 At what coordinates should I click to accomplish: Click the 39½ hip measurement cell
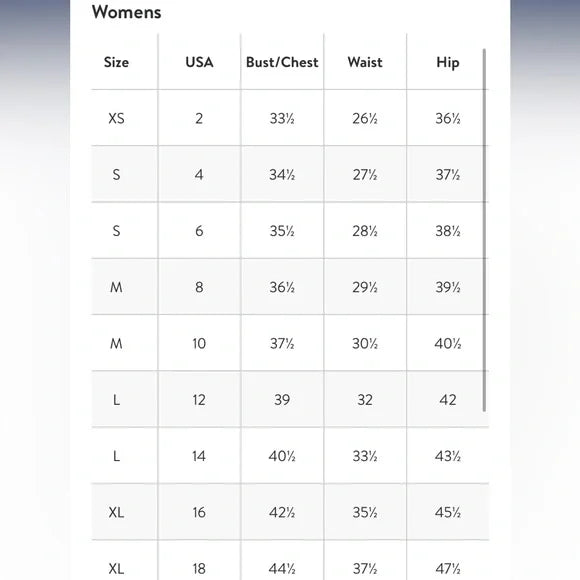tap(448, 287)
